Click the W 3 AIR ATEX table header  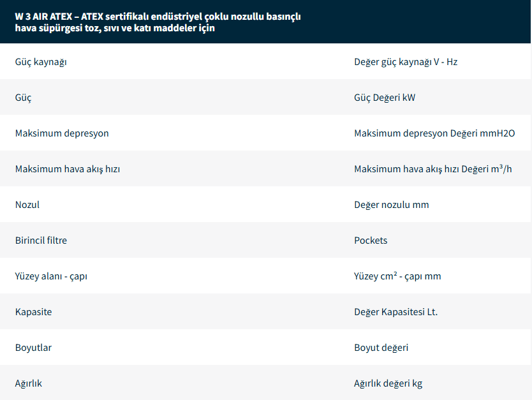(x=158, y=22)
